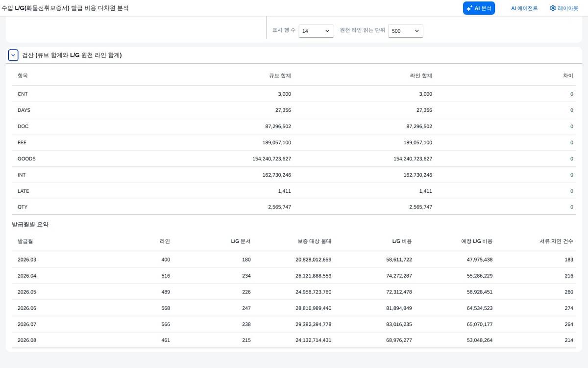Screen dimensions: 588x368
Task: Click the L/G 문서 column header
Action: pyautogui.click(x=241, y=241)
